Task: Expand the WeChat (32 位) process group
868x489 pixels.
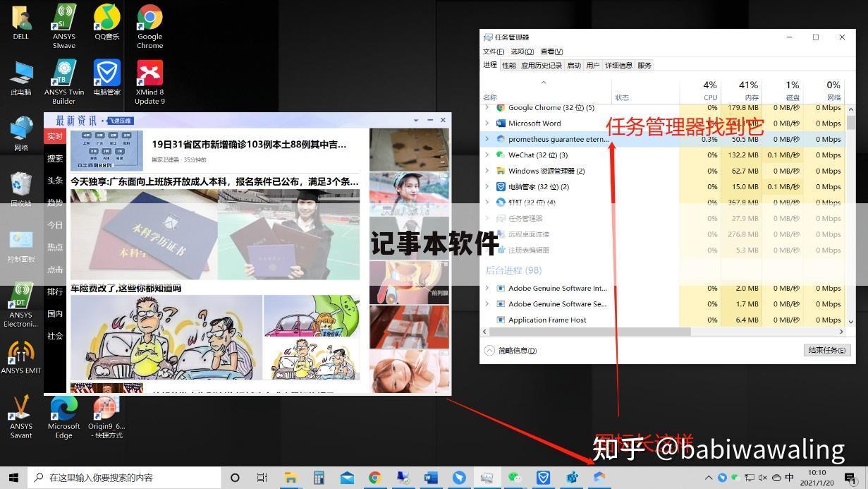Action: (487, 155)
